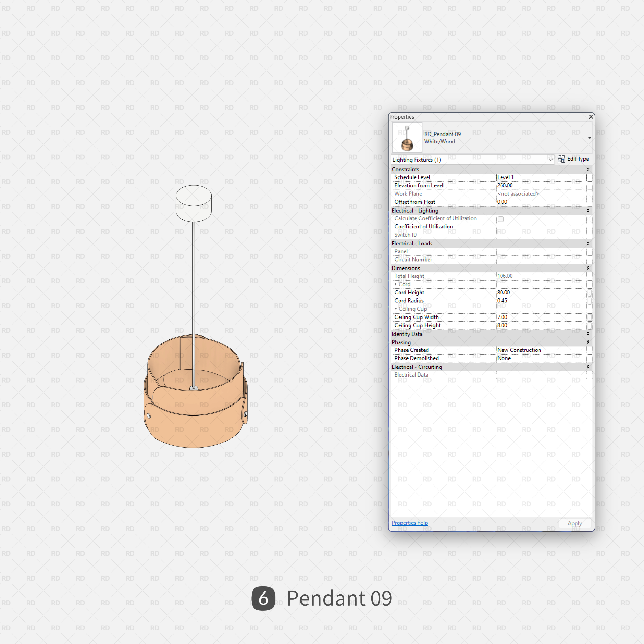The width and height of the screenshot is (644, 644).
Task: Collapse the Constraints section
Action: click(588, 169)
